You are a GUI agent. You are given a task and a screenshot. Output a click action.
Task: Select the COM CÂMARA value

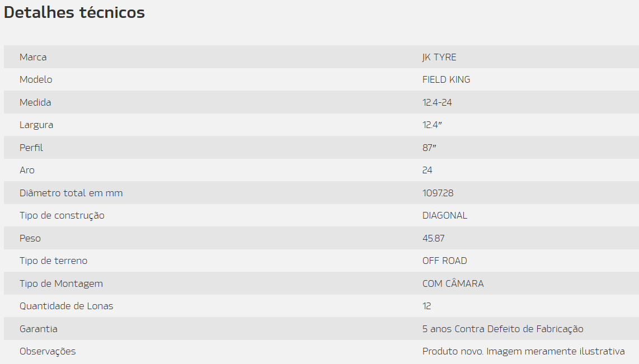click(x=453, y=283)
